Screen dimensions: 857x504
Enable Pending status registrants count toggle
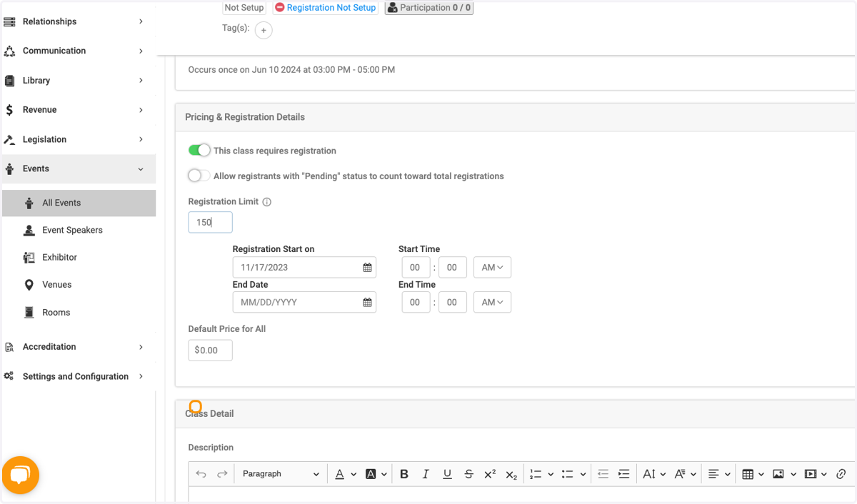199,176
